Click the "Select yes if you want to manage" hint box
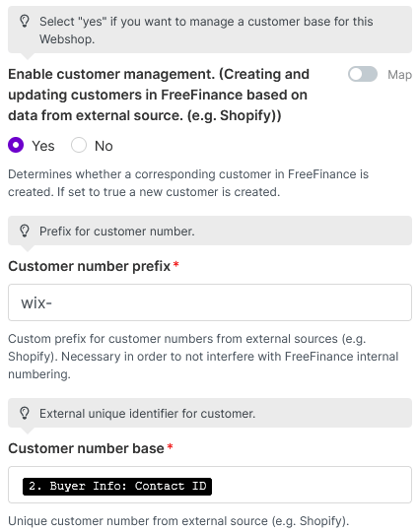The image size is (418, 532). tap(210, 30)
